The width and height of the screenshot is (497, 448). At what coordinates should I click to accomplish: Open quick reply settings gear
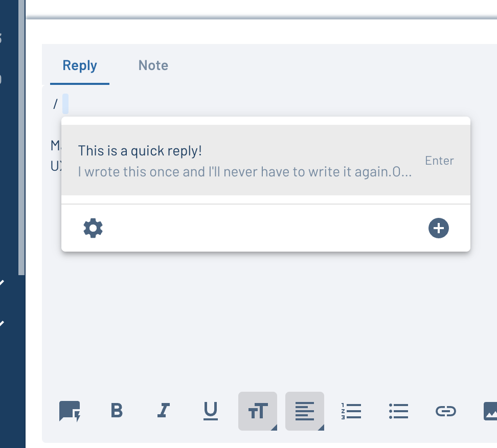pos(93,228)
